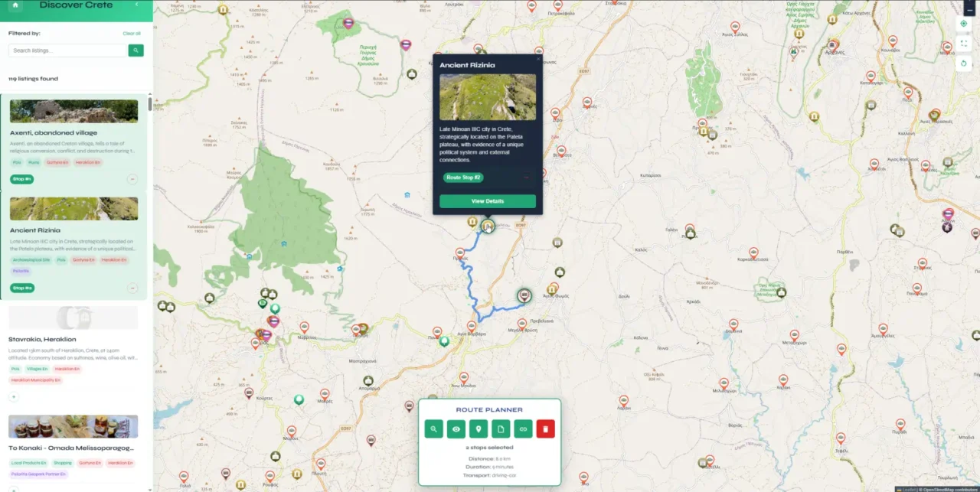Click the home icon in the sidebar header
This screenshot has width=980, height=492.
click(x=15, y=5)
